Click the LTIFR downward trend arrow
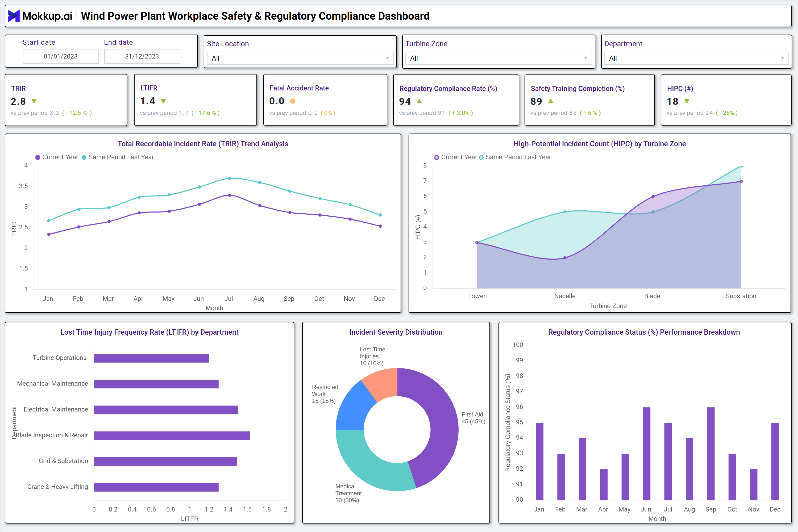 (163, 101)
